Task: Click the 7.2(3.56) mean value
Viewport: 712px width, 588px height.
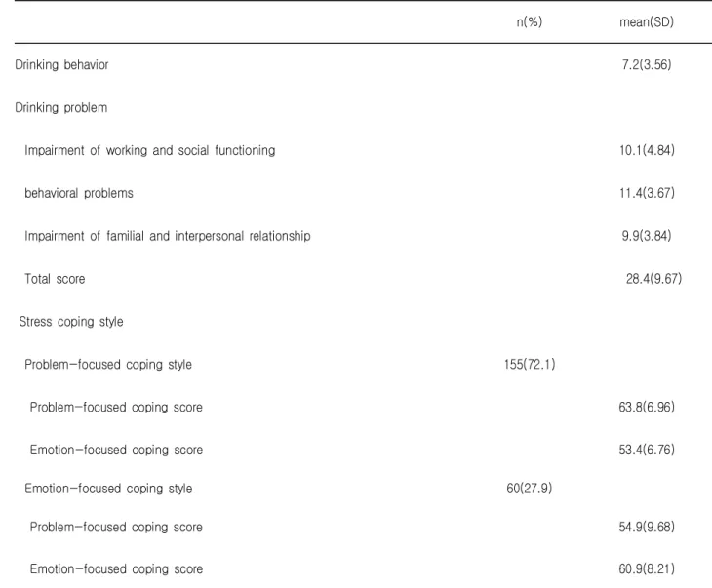Action: click(x=646, y=65)
